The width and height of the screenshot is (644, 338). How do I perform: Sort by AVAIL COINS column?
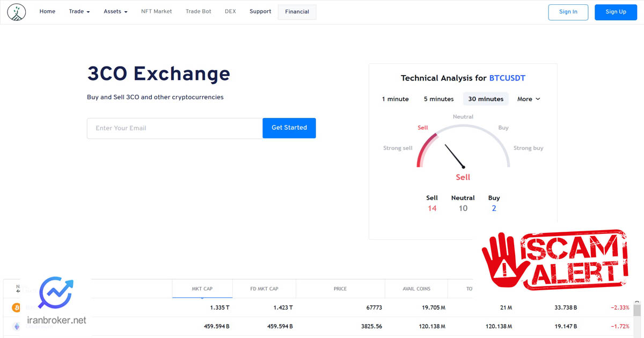[x=416, y=289]
